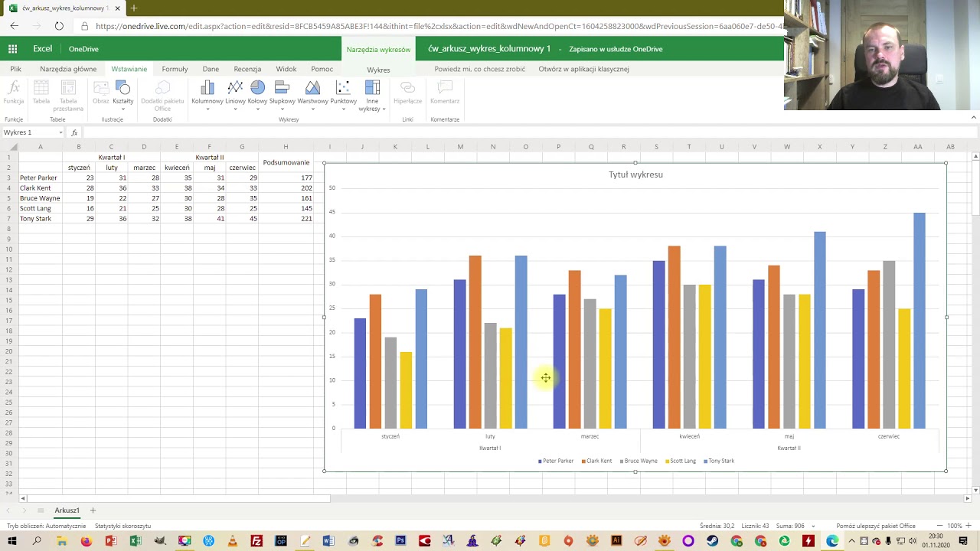Switch to Dane tab
The height and width of the screenshot is (551, 980).
tap(211, 69)
